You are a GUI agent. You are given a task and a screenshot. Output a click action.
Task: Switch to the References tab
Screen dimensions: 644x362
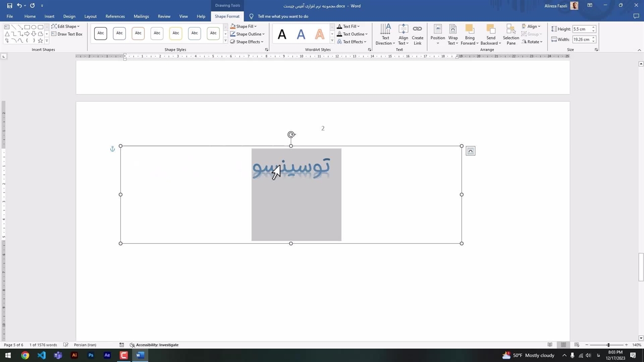click(115, 16)
